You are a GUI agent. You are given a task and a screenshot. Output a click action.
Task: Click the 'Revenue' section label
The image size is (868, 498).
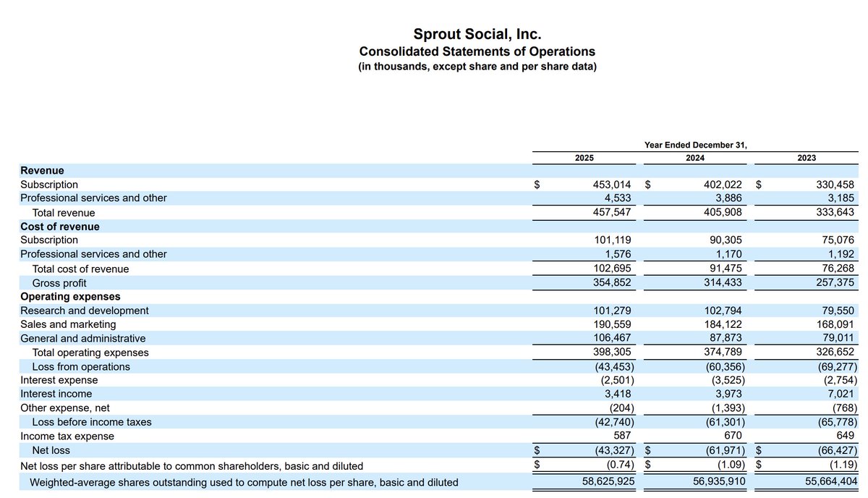(42, 171)
